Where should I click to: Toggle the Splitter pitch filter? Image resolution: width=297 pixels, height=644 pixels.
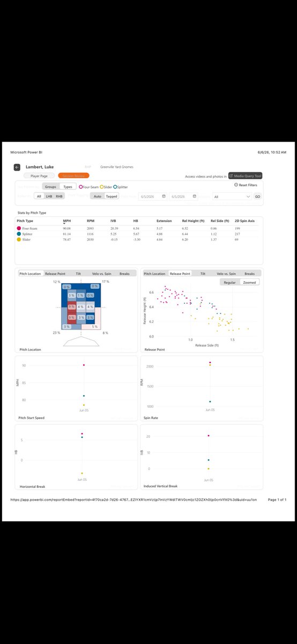coord(121,187)
